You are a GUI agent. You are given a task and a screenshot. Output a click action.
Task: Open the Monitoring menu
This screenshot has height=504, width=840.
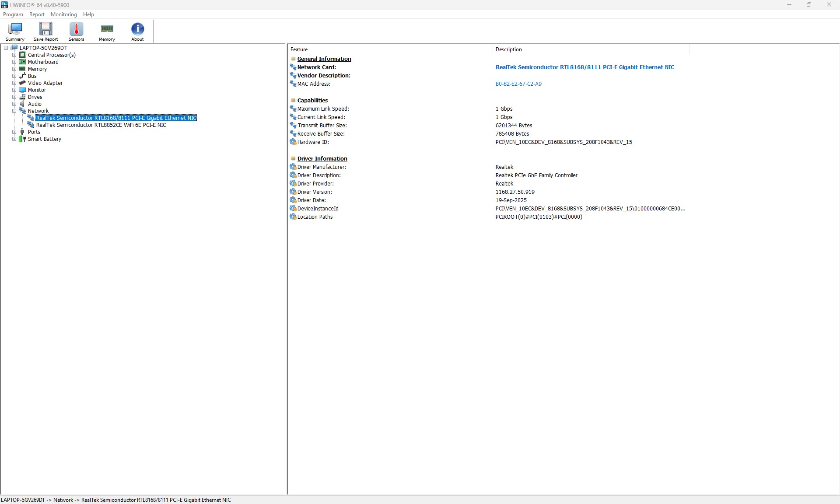click(x=64, y=14)
